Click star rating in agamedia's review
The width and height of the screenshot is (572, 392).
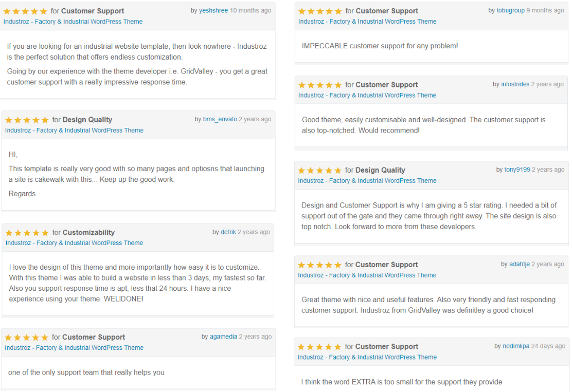(26, 338)
